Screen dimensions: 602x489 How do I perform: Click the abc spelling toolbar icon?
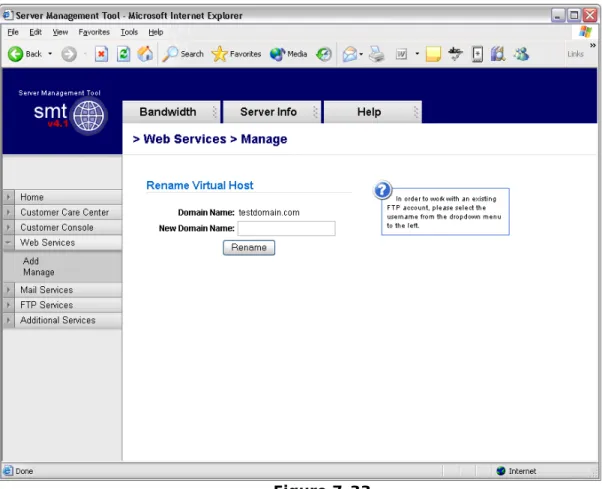tap(455, 54)
